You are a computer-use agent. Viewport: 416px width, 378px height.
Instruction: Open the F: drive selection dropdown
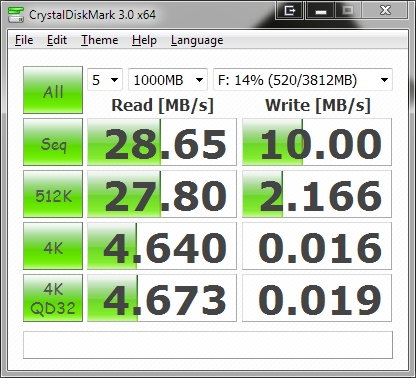[x=303, y=80]
